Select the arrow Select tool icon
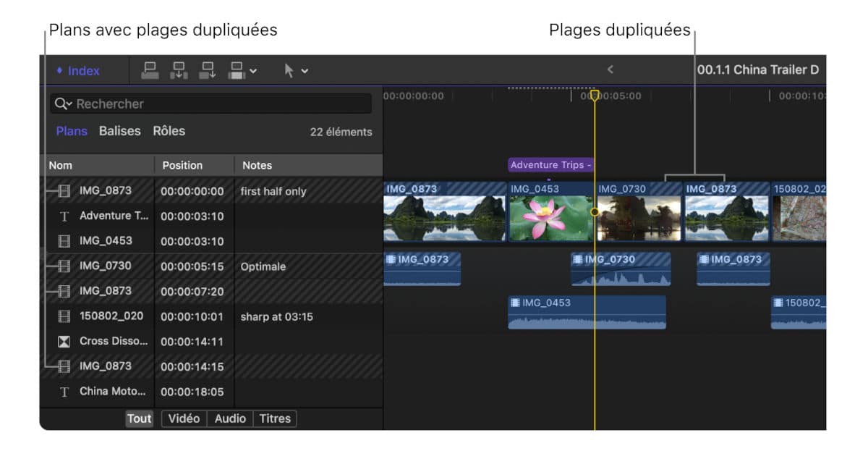868x451 pixels. point(289,71)
